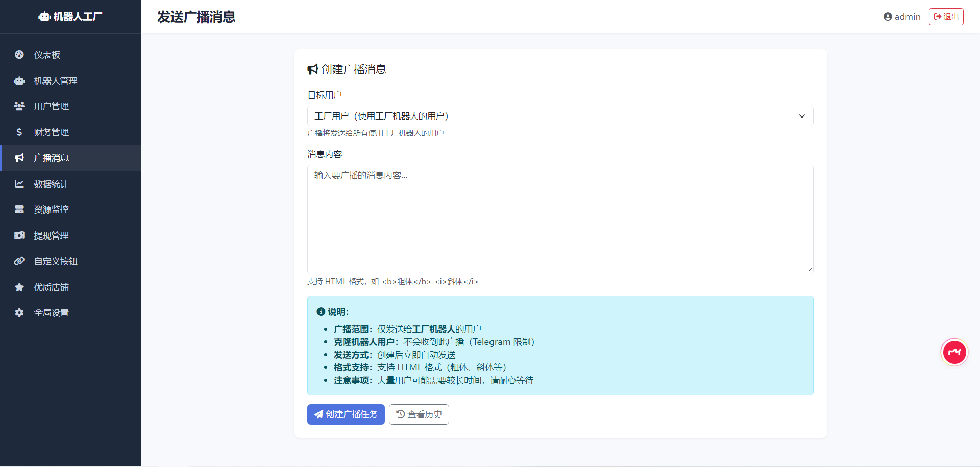The height and width of the screenshot is (467, 980).
Task: Click the dashboard gauge icon in sidebar
Action: 19,55
